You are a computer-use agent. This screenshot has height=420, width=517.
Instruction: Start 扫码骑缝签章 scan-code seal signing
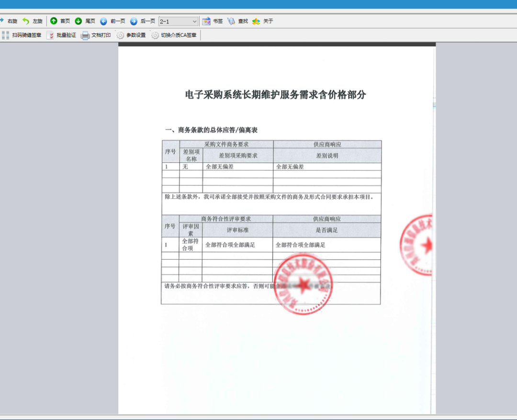(22, 35)
